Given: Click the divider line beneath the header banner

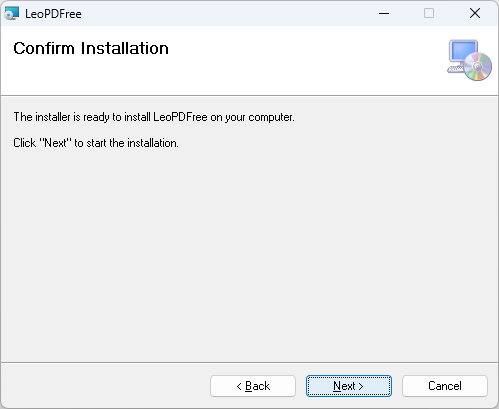Looking at the screenshot, I should 249,96.
